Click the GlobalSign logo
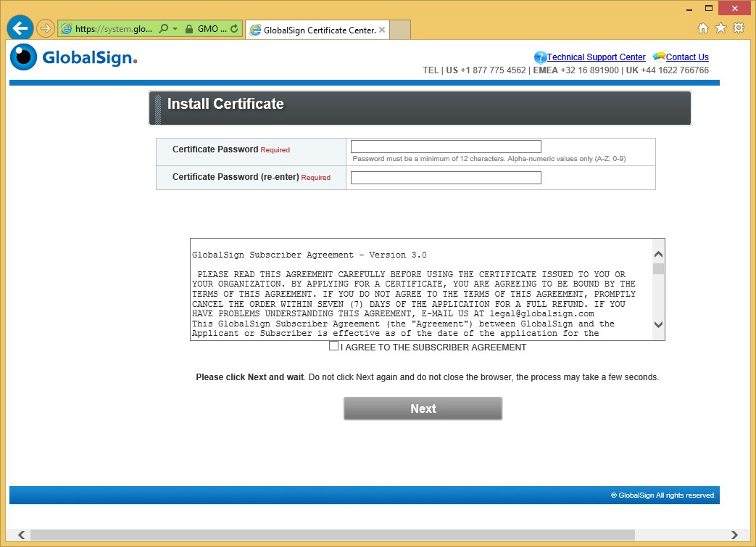The width and height of the screenshot is (756, 547). (73, 57)
